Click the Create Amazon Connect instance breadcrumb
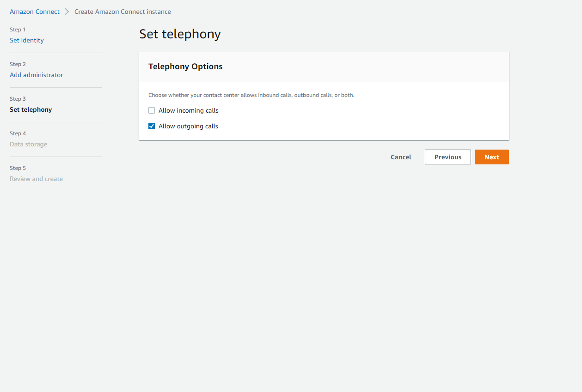582x392 pixels. point(122,11)
